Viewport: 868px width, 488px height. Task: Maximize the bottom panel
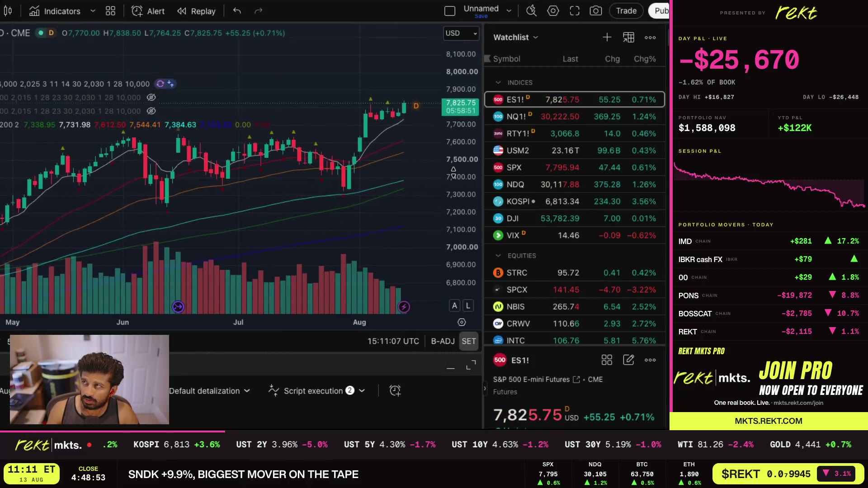[x=471, y=365]
